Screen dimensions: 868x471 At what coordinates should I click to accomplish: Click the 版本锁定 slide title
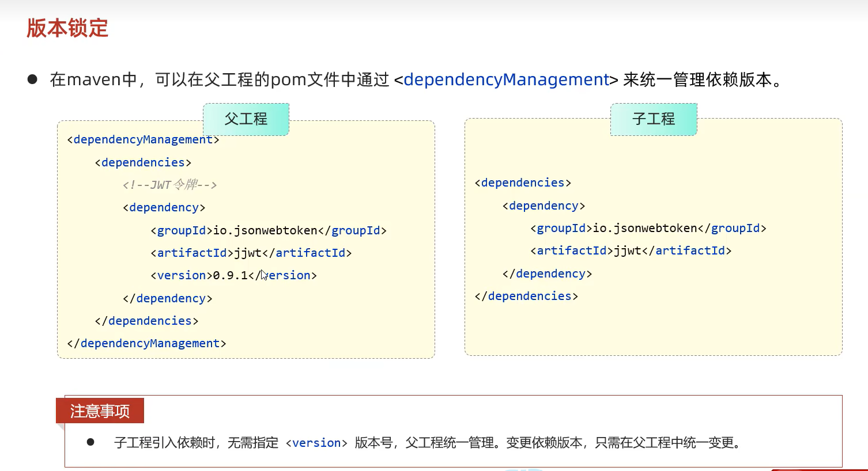click(x=67, y=28)
